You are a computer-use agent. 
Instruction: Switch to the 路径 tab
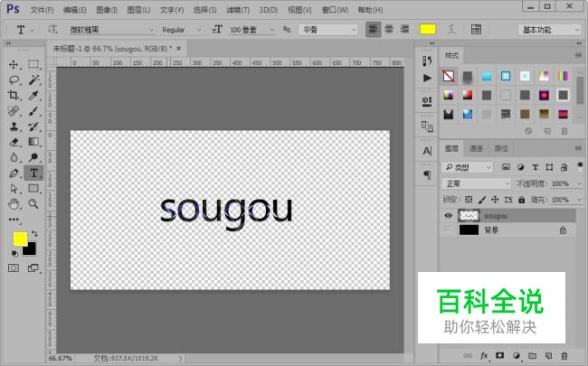[x=501, y=149]
